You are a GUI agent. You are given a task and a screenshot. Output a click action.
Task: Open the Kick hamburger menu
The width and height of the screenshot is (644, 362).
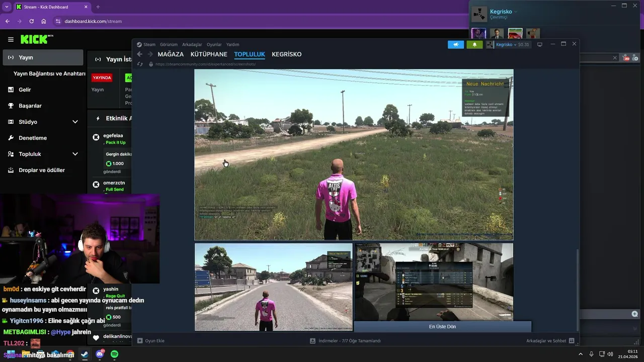pyautogui.click(x=11, y=39)
